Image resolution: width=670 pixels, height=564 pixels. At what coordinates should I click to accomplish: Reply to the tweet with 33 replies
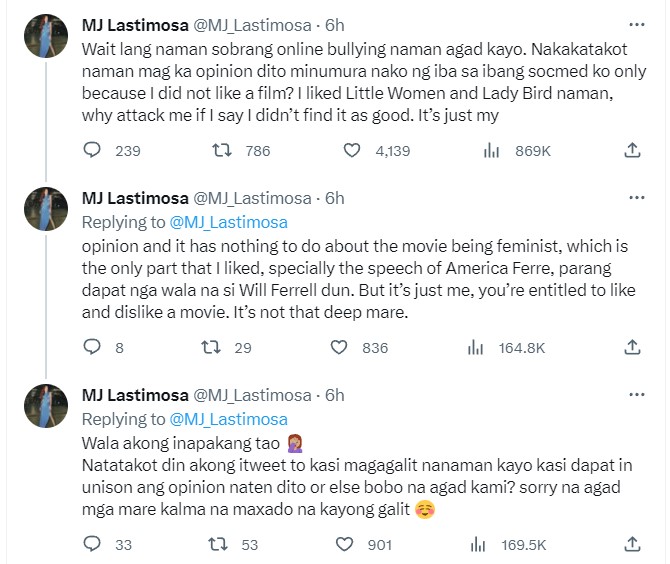tap(92, 544)
